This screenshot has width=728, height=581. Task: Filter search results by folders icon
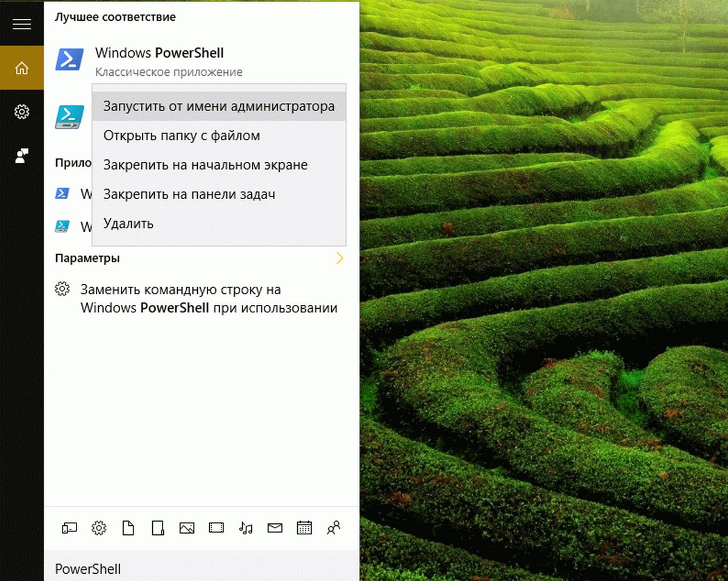click(x=158, y=528)
